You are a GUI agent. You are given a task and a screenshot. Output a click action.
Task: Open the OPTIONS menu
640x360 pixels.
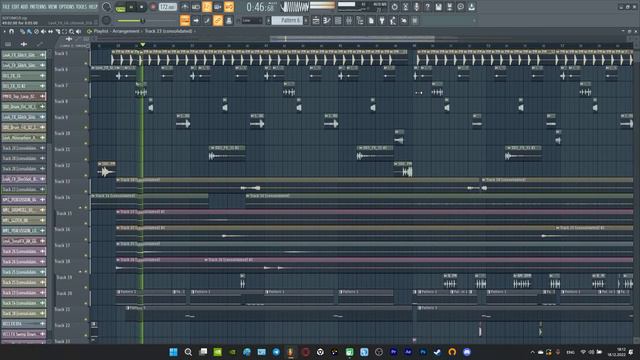67,7
